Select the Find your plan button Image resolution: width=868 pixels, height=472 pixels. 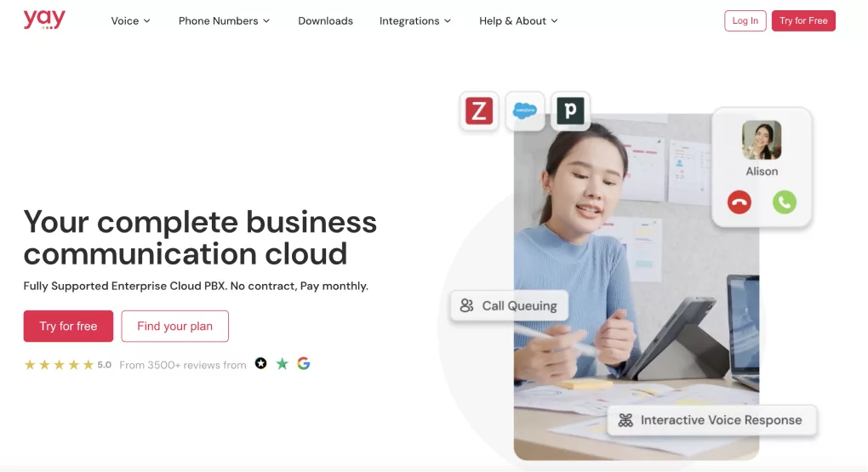coord(174,327)
